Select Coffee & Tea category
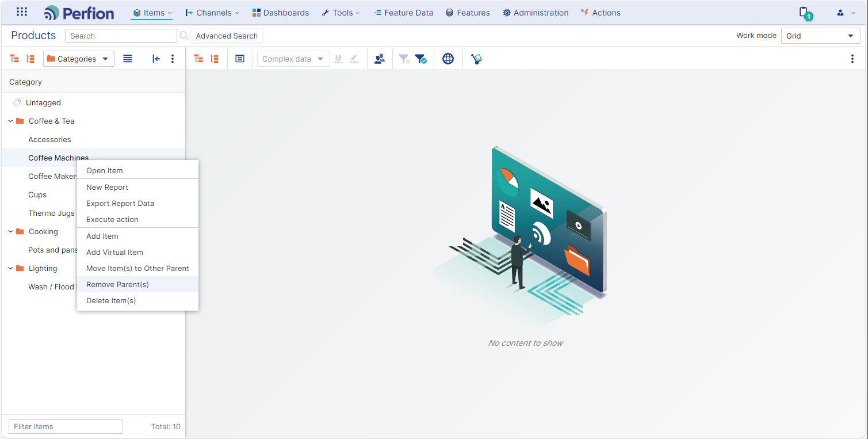The width and height of the screenshot is (868, 439). (x=51, y=121)
